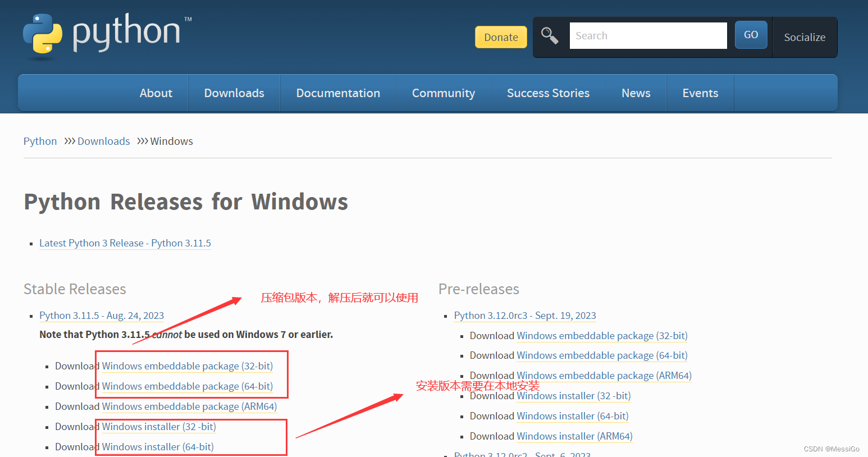This screenshot has height=457, width=868.
Task: Download pre-release Windows installer (64-bit)
Action: click(573, 416)
